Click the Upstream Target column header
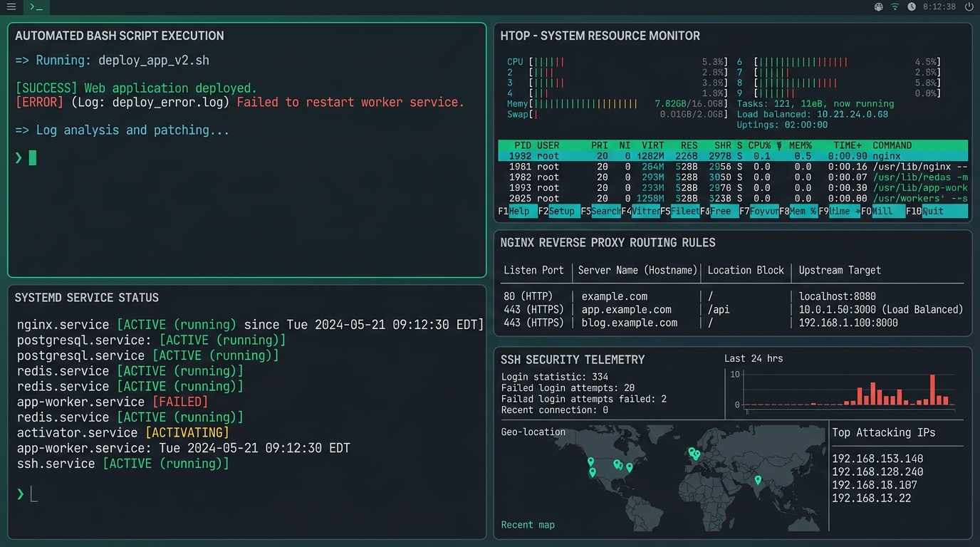980x547 pixels. 840,271
